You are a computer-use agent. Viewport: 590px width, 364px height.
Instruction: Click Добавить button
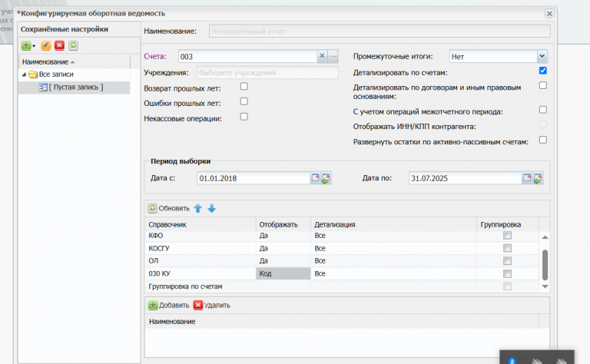(x=168, y=306)
